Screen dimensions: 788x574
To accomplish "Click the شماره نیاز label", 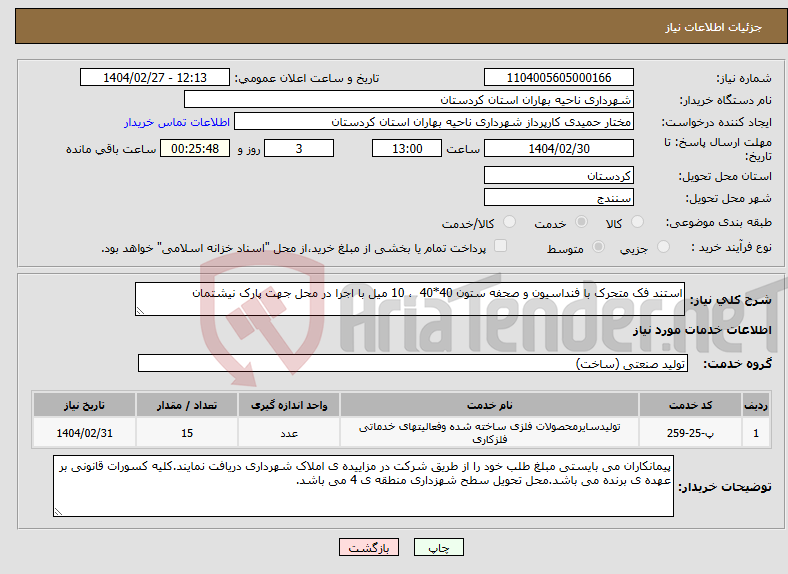I will point(744,78).
